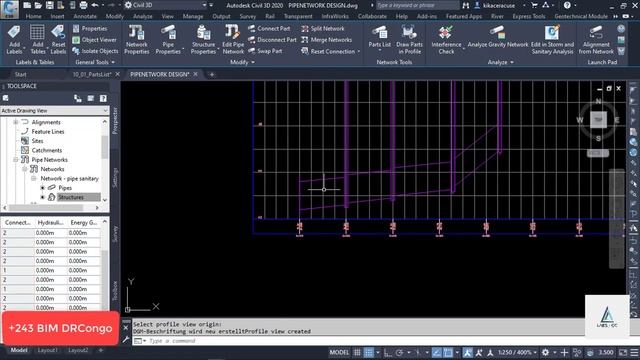Expand the Modify panel dropdown
Screen dimensions: 640x360
[242, 62]
